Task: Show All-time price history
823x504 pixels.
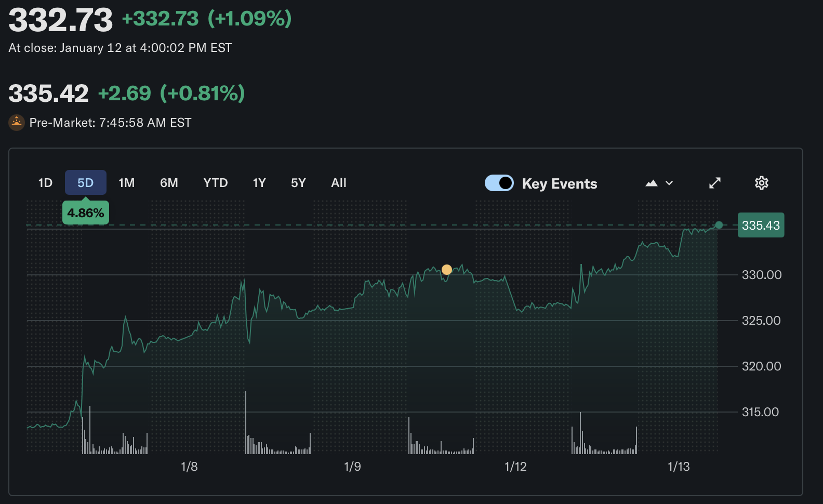Action: 339,183
